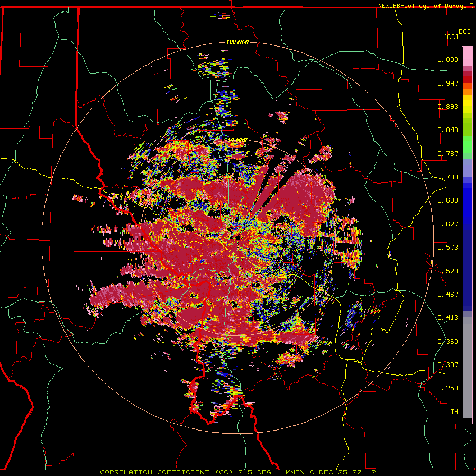476x476 pixels.
Task: Click the 100 NMI range ring label
Action: pyautogui.click(x=237, y=42)
